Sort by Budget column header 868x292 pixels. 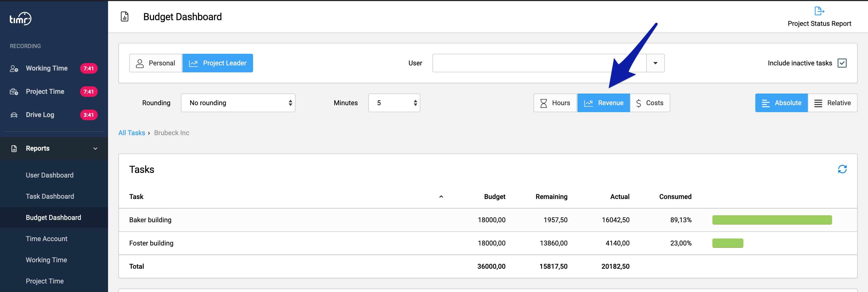pyautogui.click(x=495, y=197)
